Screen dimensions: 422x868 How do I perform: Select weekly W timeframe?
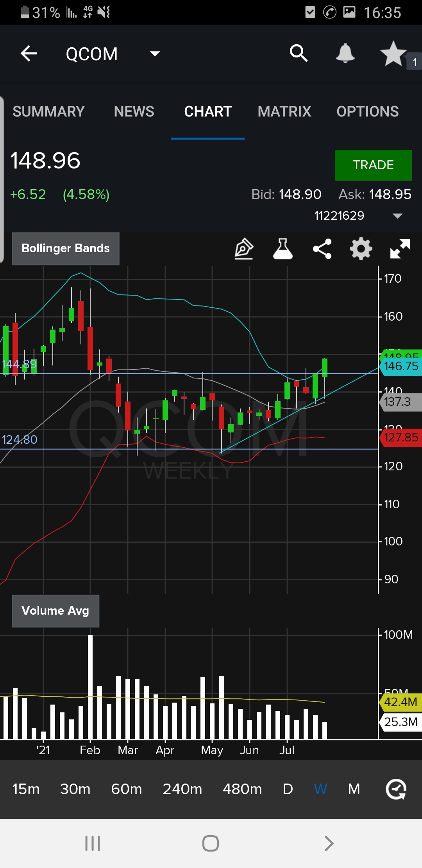coord(321,789)
